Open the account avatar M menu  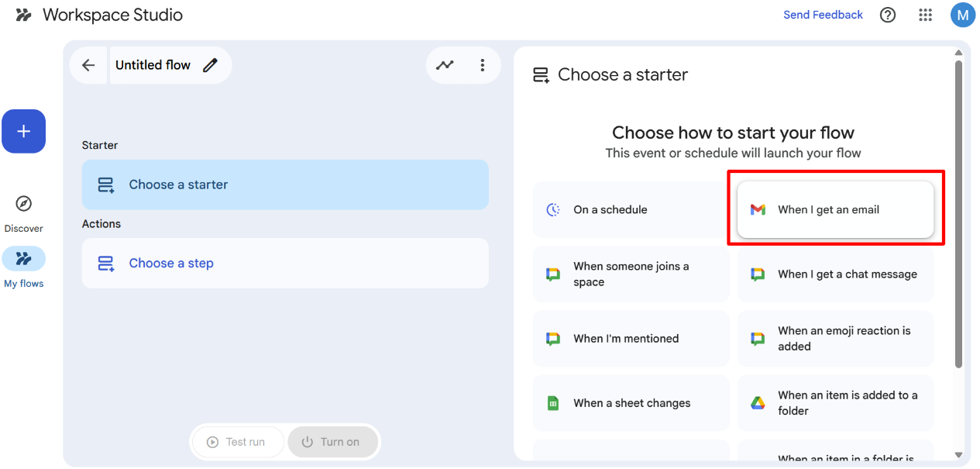tap(962, 15)
